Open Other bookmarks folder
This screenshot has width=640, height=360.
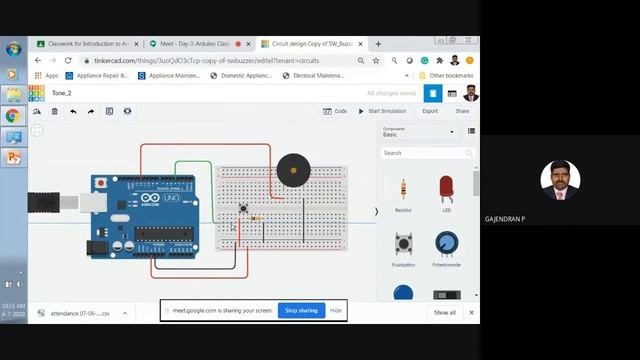tap(446, 76)
